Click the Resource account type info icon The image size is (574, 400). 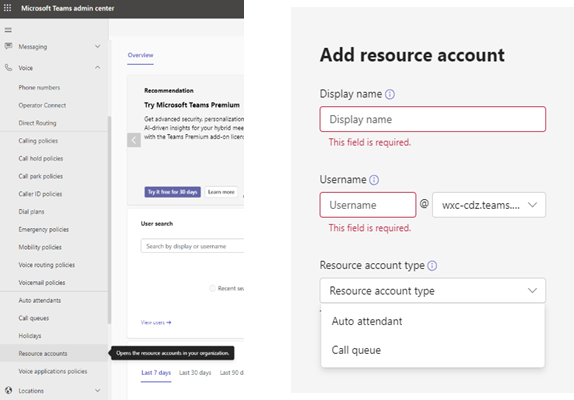click(x=432, y=266)
